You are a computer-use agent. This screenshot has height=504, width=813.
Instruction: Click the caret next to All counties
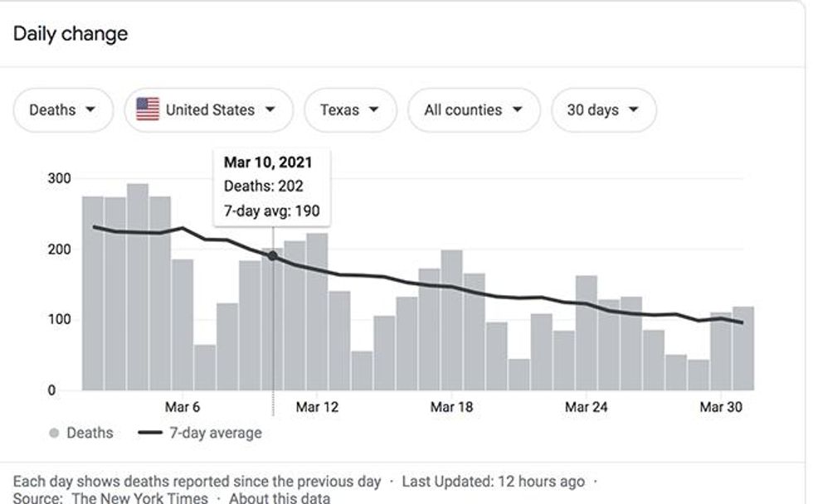point(518,110)
